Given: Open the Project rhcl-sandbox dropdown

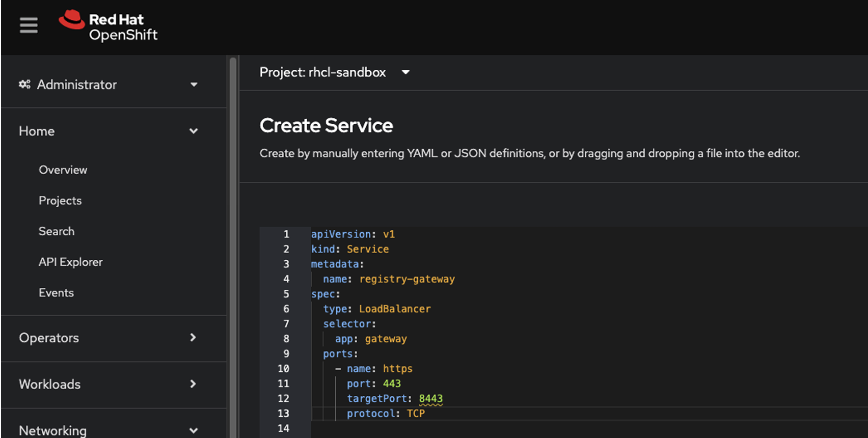Looking at the screenshot, I should click(335, 72).
